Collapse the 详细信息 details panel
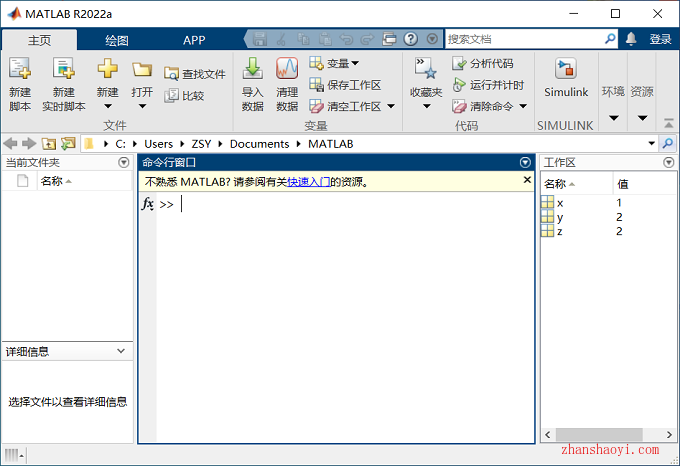Screen dimensions: 680x466 [x=121, y=351]
